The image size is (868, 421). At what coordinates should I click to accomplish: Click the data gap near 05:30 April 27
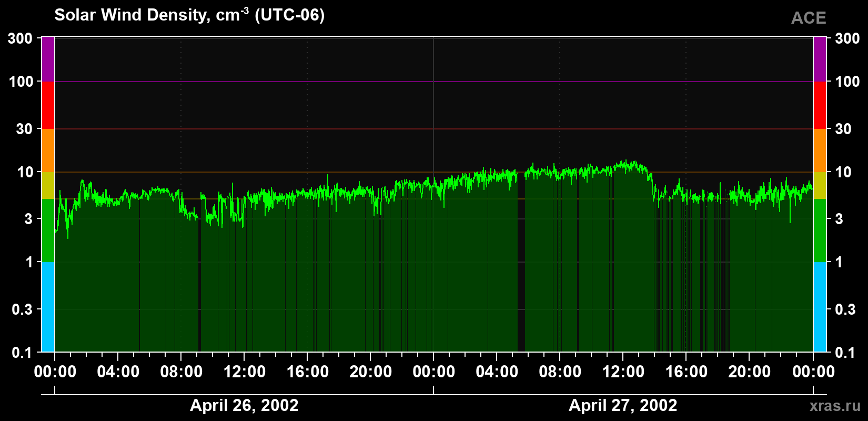click(x=521, y=263)
